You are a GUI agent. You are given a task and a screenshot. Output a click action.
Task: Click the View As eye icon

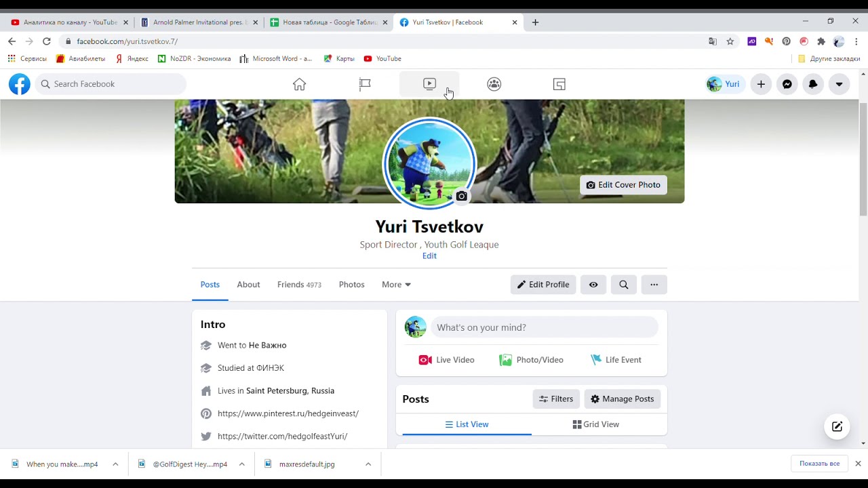(593, 285)
